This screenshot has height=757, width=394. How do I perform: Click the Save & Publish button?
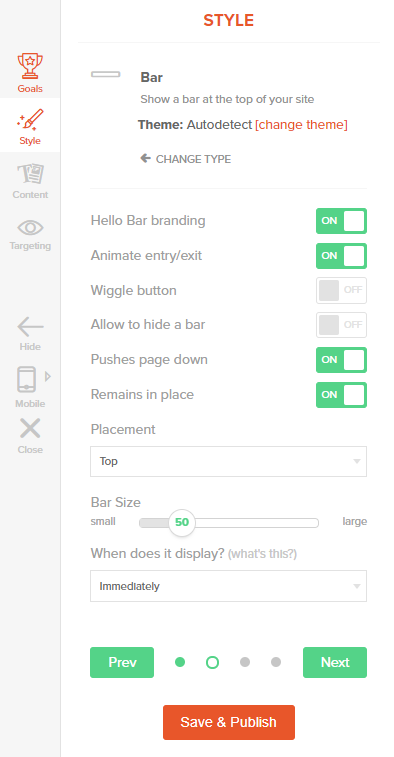229,722
